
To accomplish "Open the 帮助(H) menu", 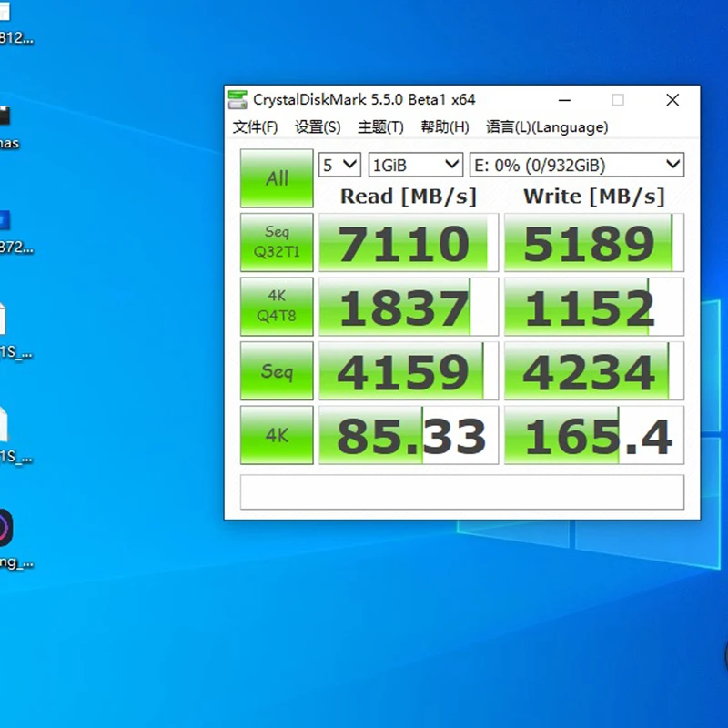I will (445, 127).
